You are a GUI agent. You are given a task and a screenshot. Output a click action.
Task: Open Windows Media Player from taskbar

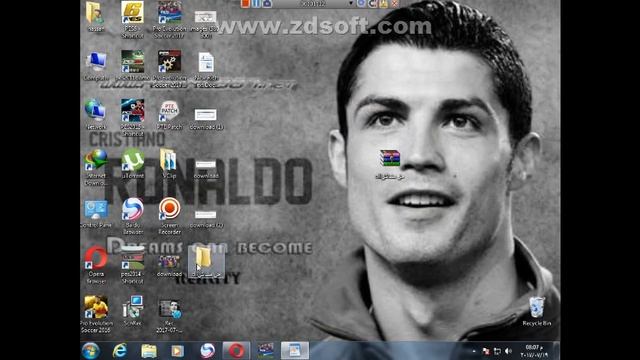click(178, 351)
